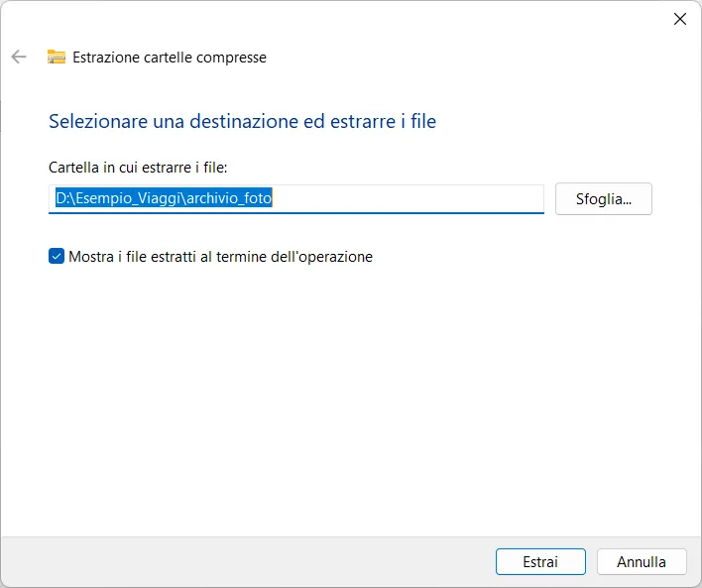
Task: Click the destination folder path field
Action: point(295,198)
